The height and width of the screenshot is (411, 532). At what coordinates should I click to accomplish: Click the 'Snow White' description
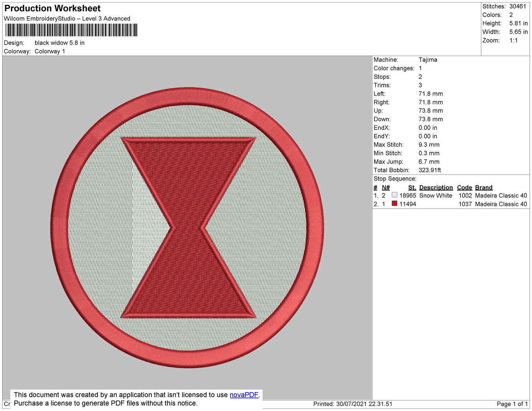point(436,196)
